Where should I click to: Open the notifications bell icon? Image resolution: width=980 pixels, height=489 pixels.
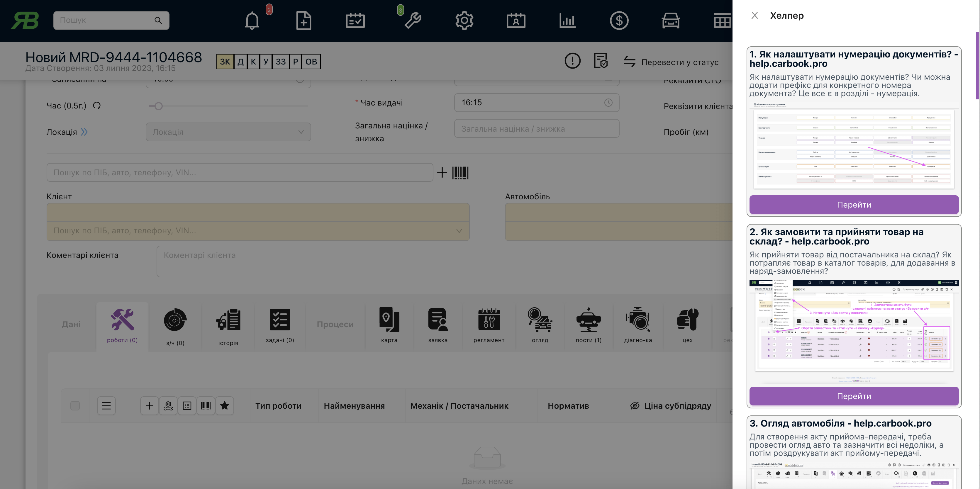point(252,21)
